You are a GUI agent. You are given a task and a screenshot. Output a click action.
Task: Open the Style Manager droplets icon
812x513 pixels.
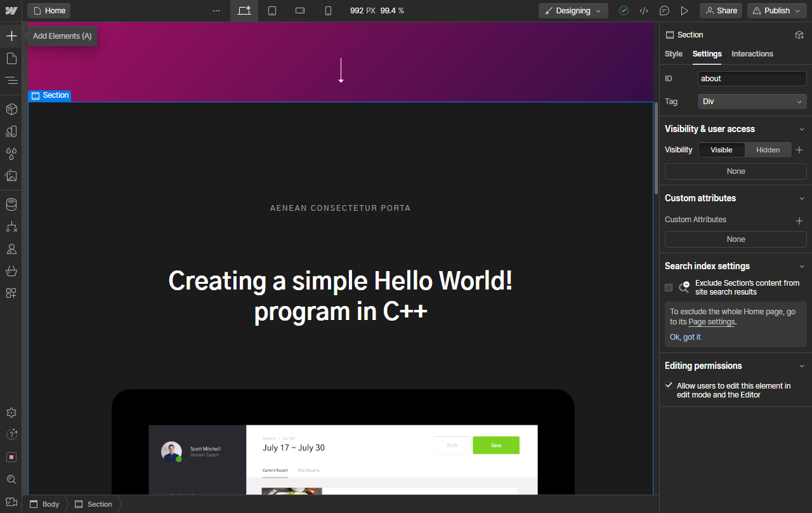(11, 154)
